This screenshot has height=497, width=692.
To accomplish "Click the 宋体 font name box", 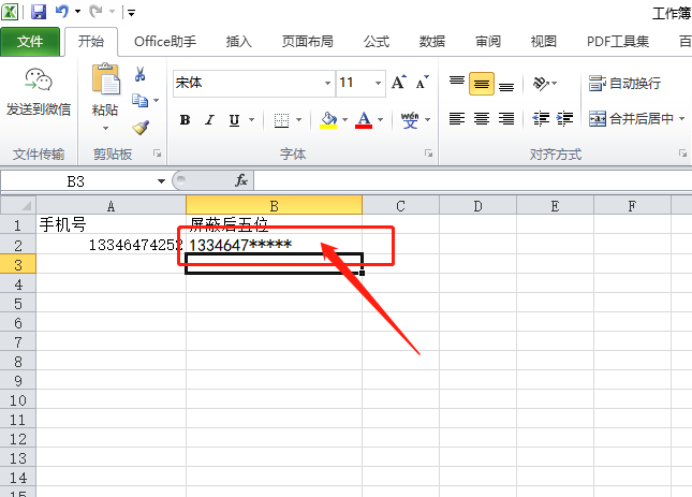I will point(248,83).
